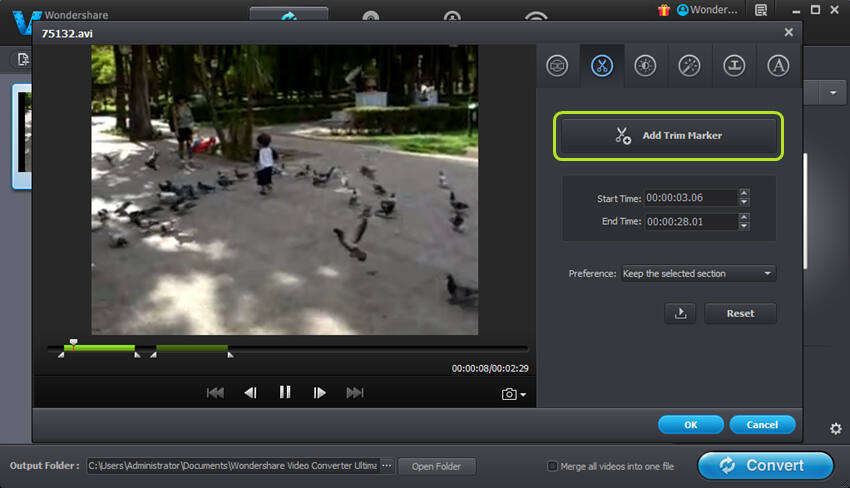This screenshot has width=850, height=488.
Task: Enable Merge all videos into one file
Action: [553, 466]
